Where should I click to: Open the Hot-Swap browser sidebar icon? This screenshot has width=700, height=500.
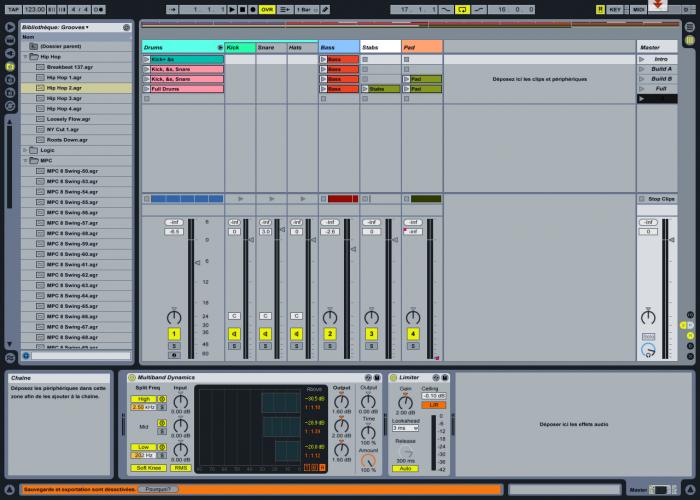[x=10, y=106]
